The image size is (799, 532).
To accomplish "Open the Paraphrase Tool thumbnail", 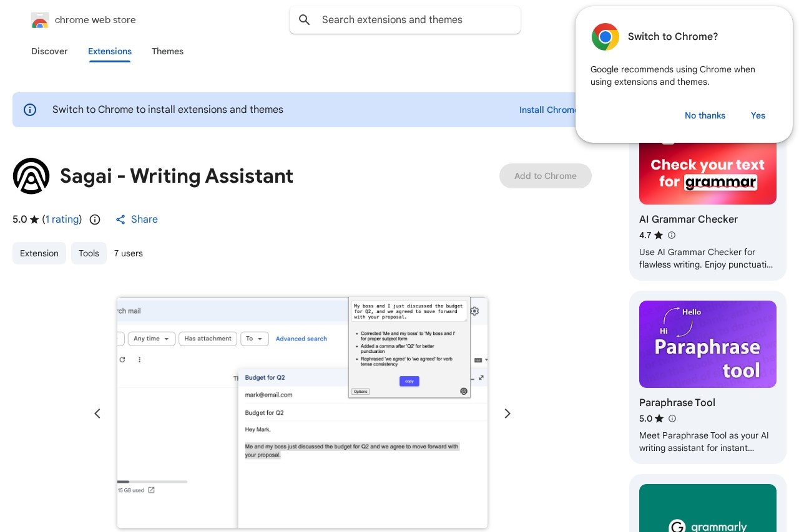I will click(x=708, y=344).
